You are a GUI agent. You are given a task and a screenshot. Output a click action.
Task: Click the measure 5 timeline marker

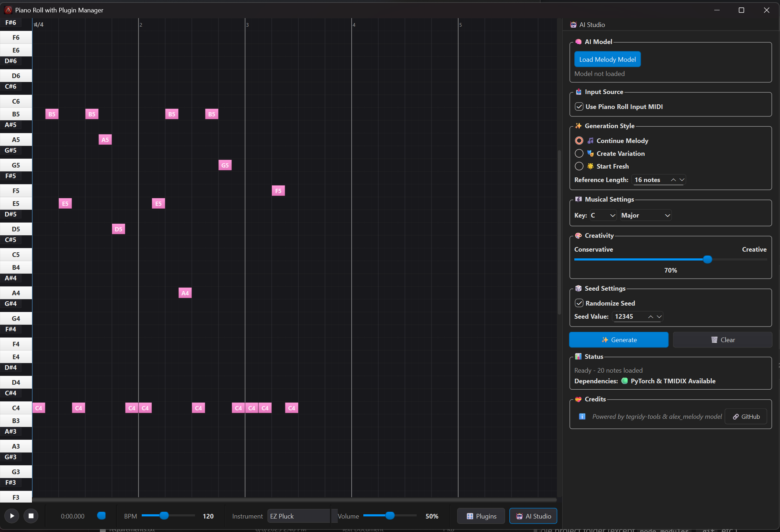pyautogui.click(x=460, y=25)
